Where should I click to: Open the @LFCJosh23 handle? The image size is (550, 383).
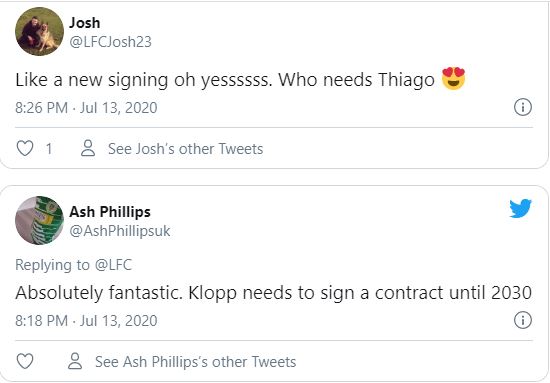tap(110, 42)
